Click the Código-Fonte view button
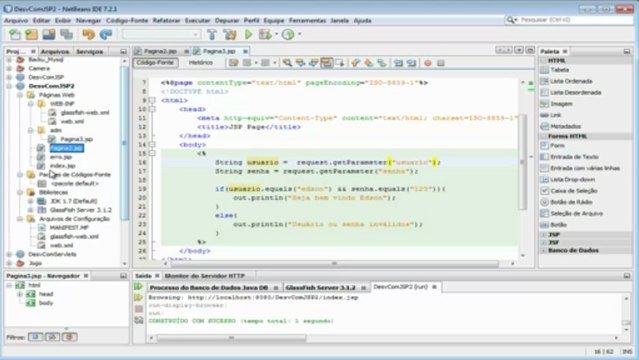Image resolution: width=639 pixels, height=360 pixels. (155, 63)
